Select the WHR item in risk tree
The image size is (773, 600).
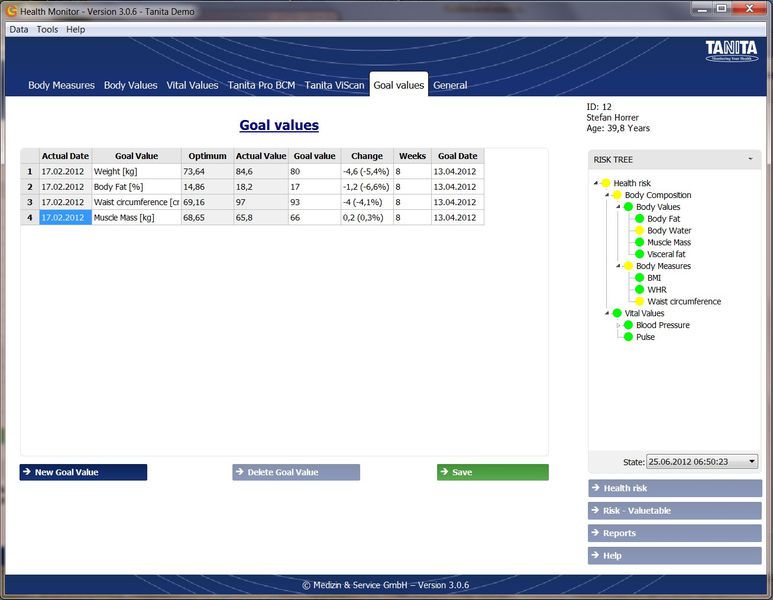coord(657,290)
